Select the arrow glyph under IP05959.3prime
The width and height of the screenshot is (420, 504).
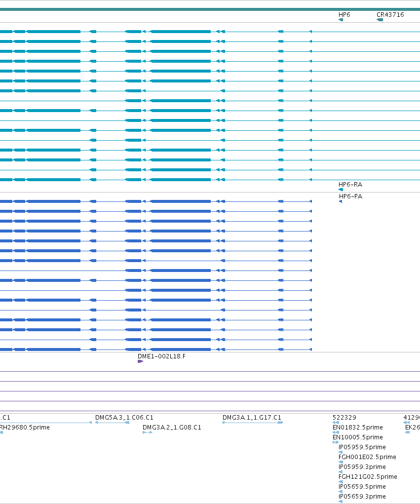[x=341, y=472]
